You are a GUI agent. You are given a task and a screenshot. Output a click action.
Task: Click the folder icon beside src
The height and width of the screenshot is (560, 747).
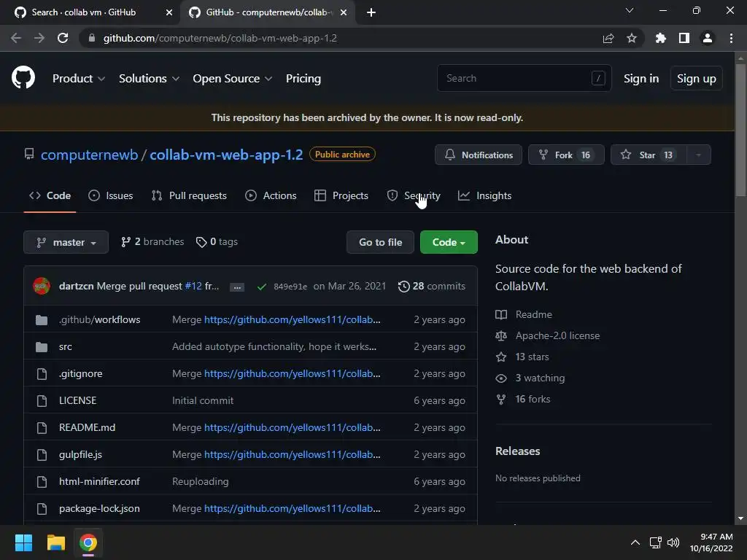pyautogui.click(x=42, y=347)
